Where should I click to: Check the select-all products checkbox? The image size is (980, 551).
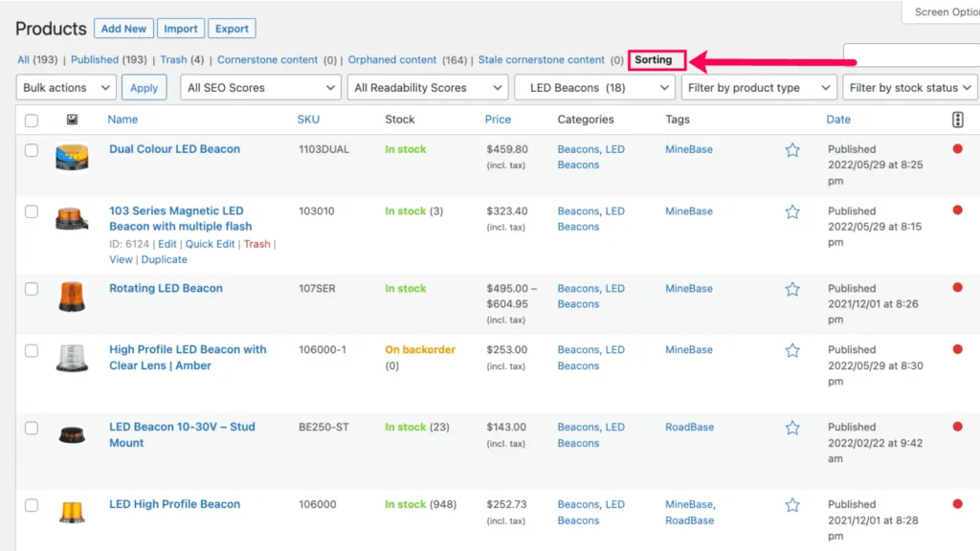(x=32, y=120)
